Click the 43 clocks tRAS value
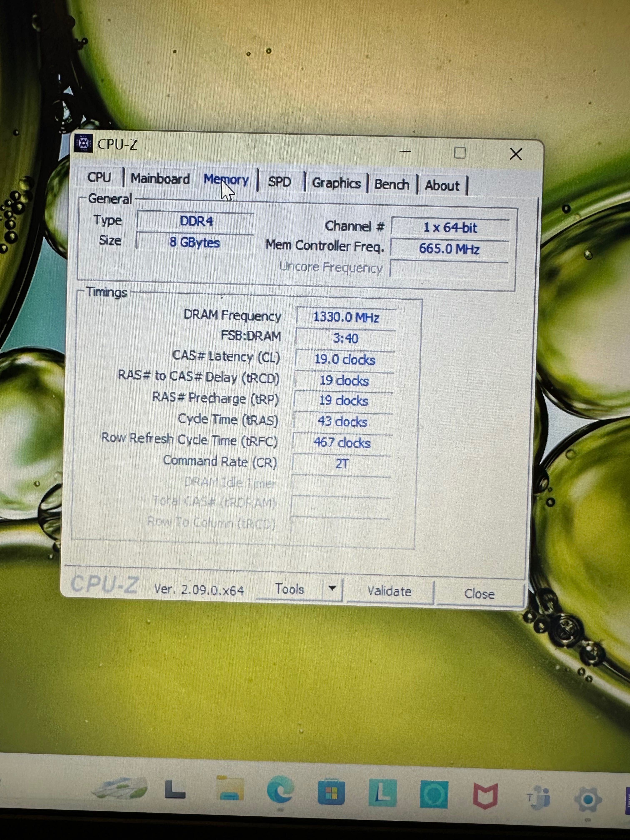 point(342,421)
